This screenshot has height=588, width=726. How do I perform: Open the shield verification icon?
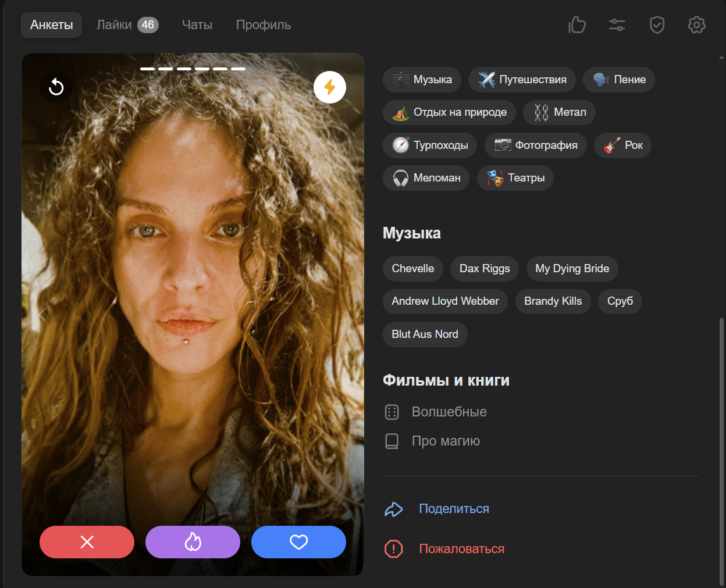coord(657,25)
